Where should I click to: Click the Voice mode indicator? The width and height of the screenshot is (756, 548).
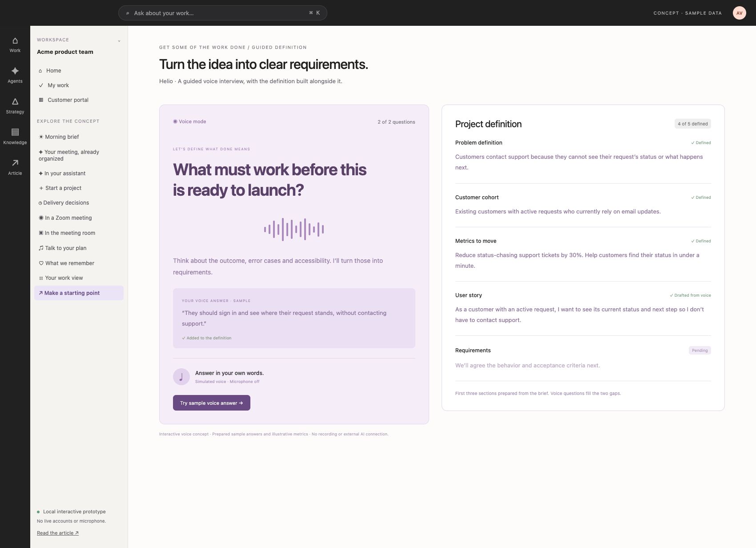pos(189,121)
